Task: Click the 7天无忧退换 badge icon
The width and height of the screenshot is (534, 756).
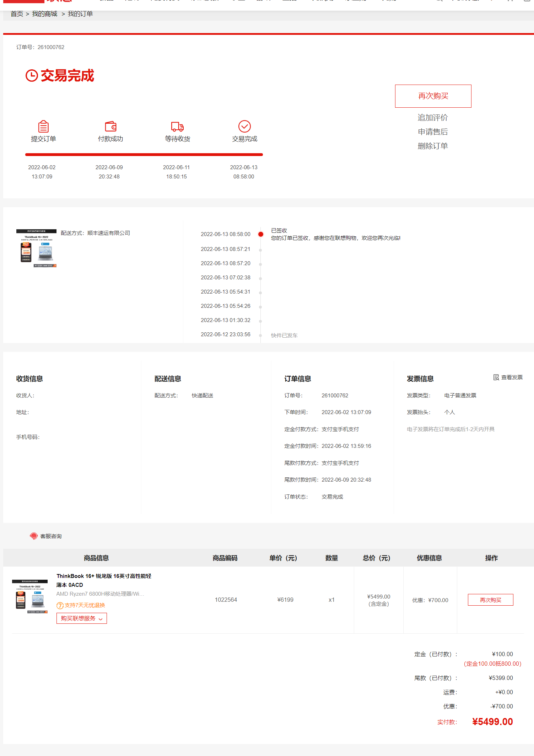Action: (60, 606)
